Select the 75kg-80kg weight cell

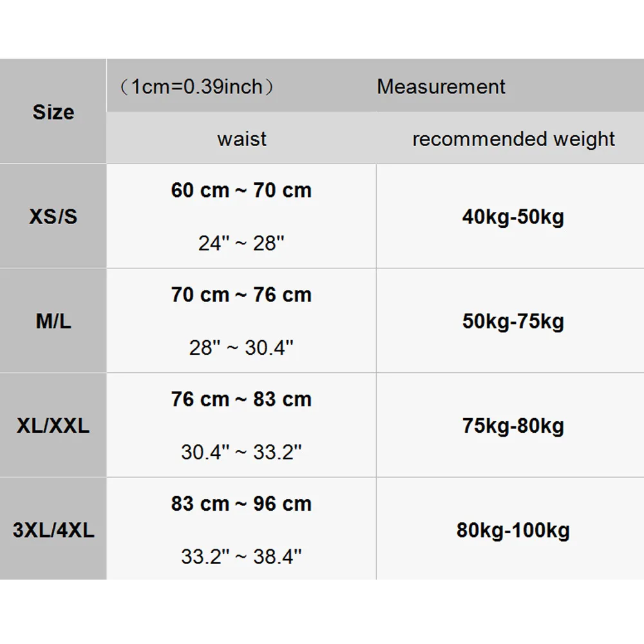click(x=513, y=426)
